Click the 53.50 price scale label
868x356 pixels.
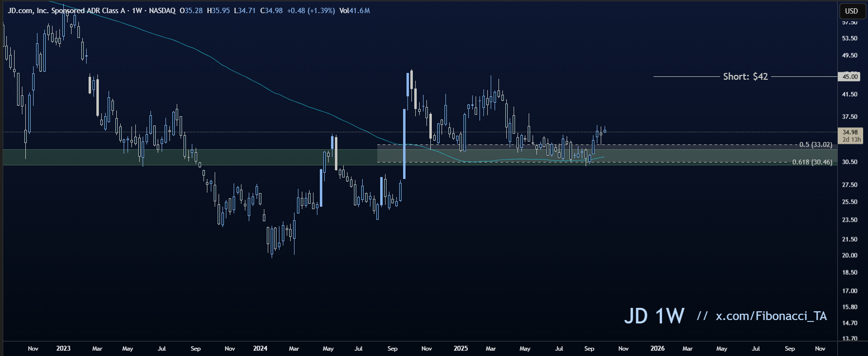pos(850,38)
